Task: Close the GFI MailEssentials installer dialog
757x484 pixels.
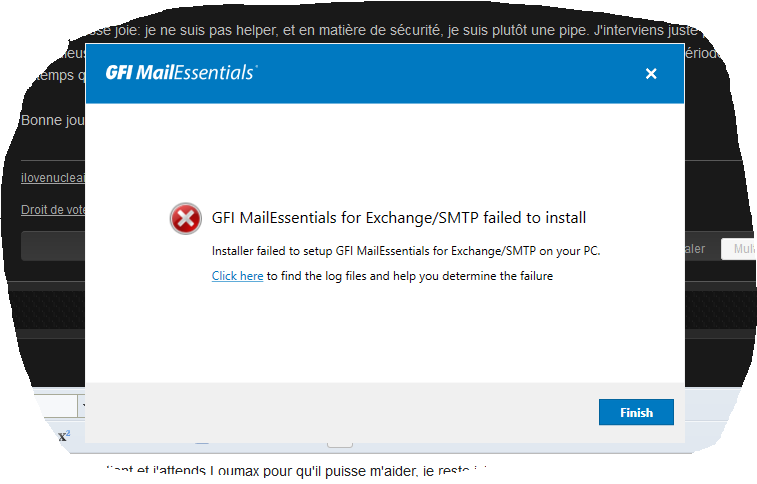Action: click(651, 74)
